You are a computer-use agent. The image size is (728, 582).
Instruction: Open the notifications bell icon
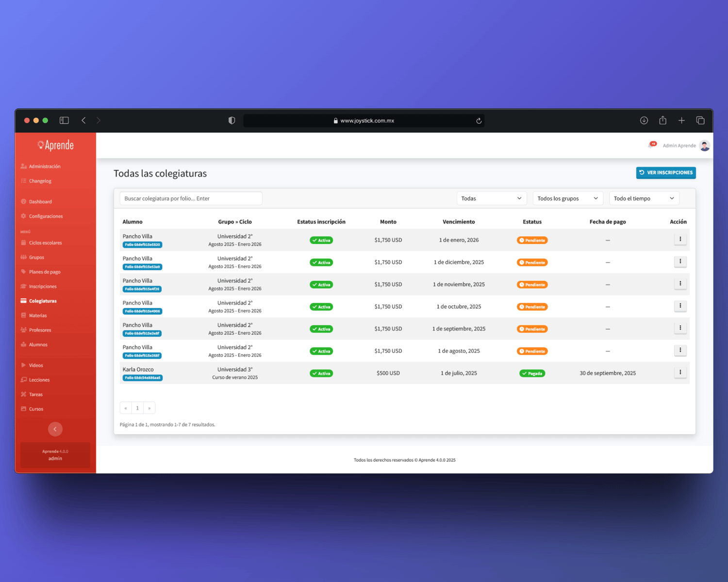[x=652, y=145]
